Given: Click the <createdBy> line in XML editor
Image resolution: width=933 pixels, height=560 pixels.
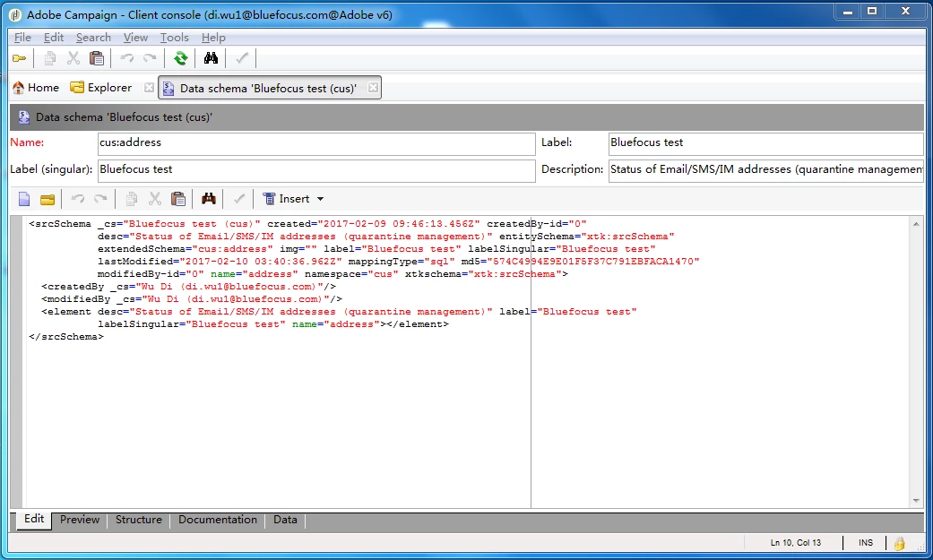Looking at the screenshot, I should (188, 287).
